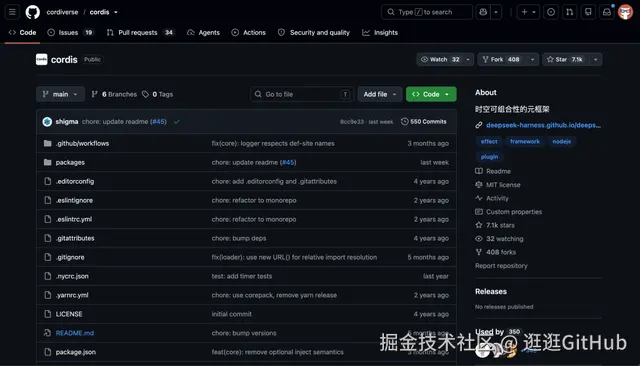Open the user profile avatar menu
This screenshot has width=640, height=366.
625,12
